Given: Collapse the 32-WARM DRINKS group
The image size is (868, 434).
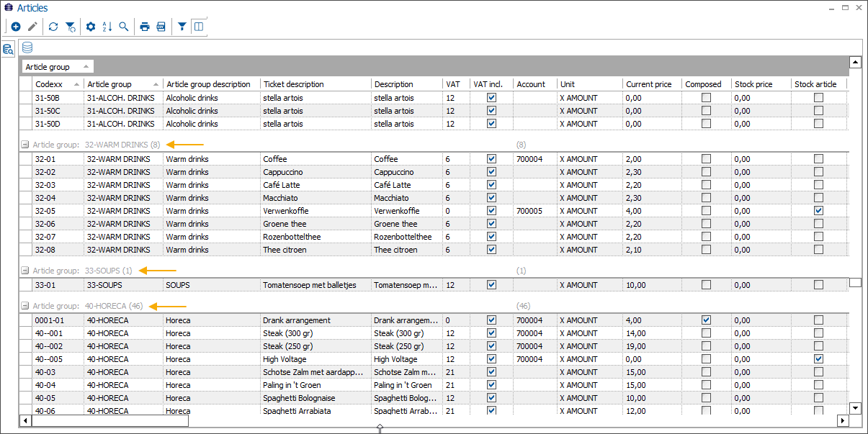Looking at the screenshot, I should click(25, 144).
